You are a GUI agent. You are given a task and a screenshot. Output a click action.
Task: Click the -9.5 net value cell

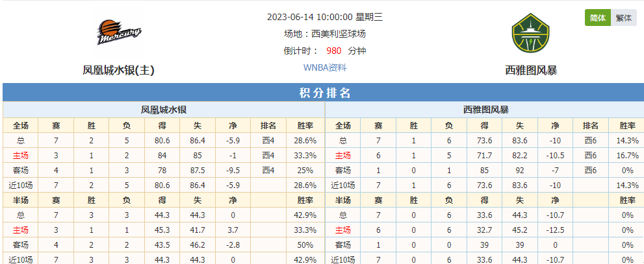coord(233,170)
